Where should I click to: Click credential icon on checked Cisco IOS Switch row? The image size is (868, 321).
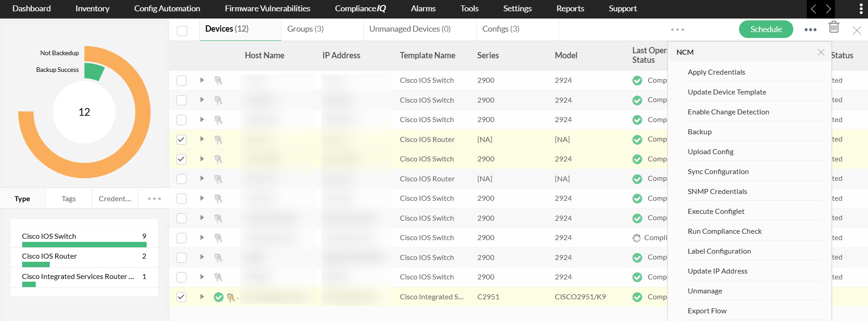(218, 159)
